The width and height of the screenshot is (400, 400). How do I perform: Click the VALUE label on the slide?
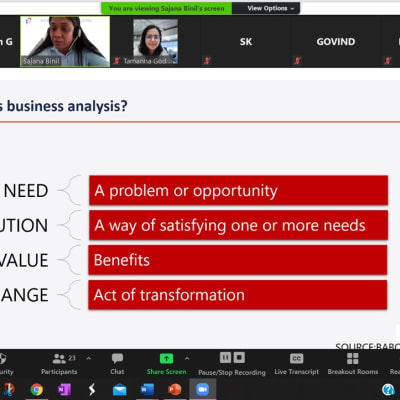coord(24,260)
